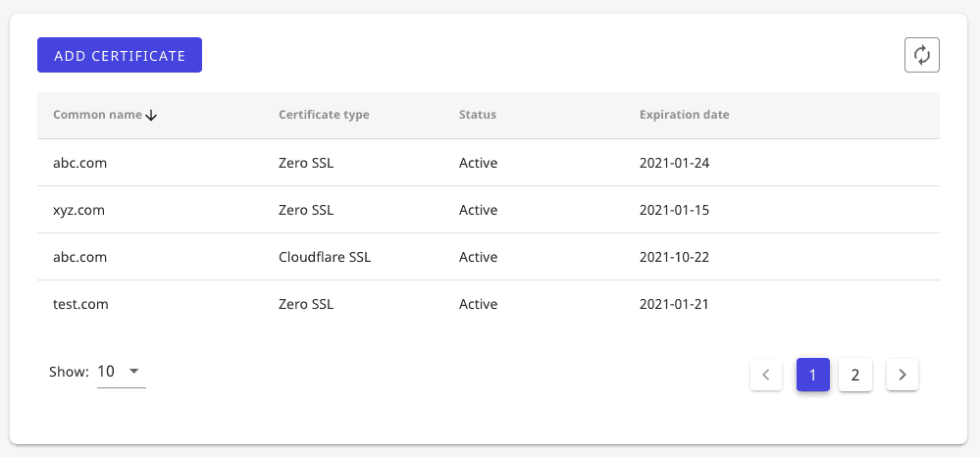Go to the previous page chevron
Viewport: 980px width, 457px height.
766,375
